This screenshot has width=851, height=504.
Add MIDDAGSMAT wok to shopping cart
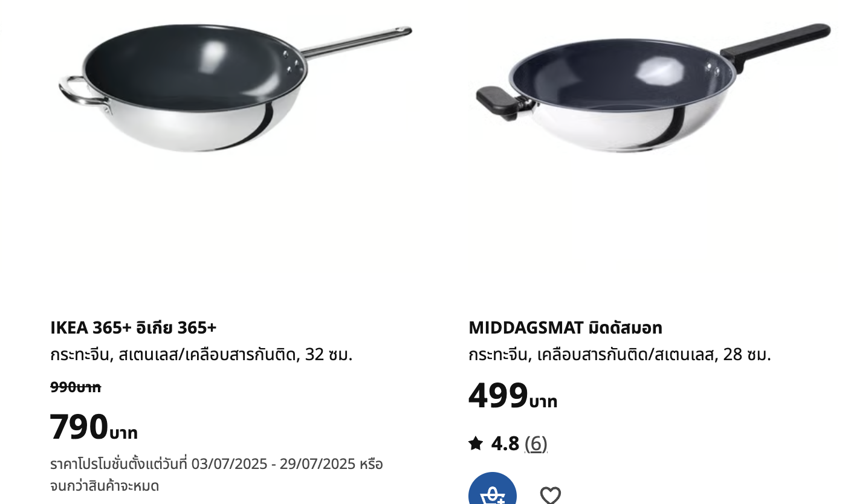(x=493, y=491)
